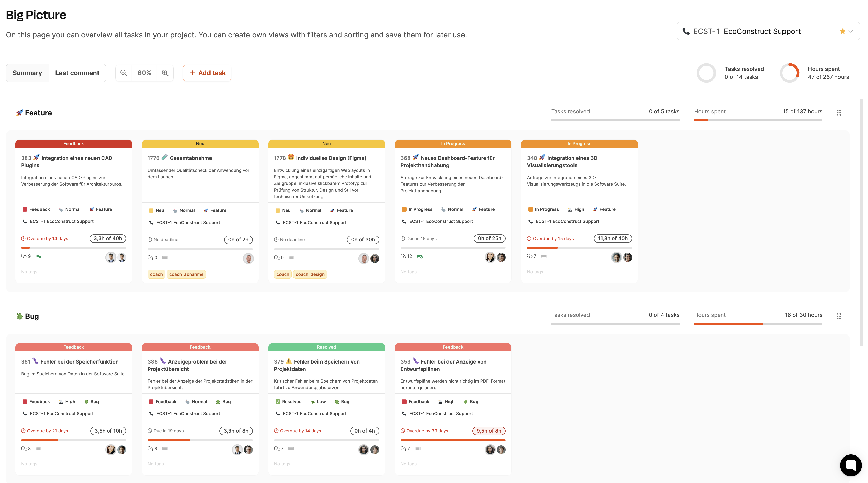Click the rocket icon next to Feature heading
868x483 pixels.
20,113
